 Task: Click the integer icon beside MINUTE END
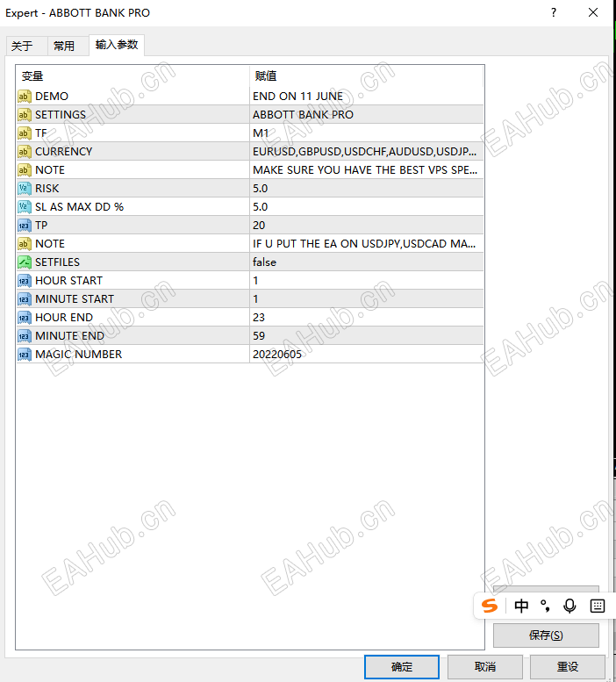coord(25,336)
